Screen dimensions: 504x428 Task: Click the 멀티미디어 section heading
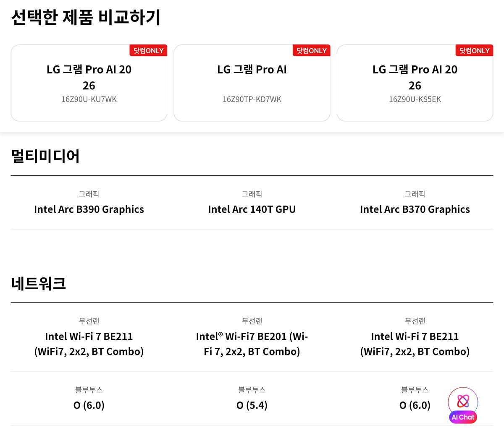pos(45,156)
